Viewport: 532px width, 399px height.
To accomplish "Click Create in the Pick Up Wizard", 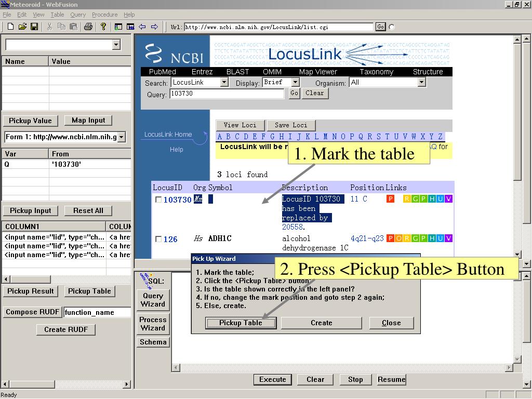I will tap(321, 323).
